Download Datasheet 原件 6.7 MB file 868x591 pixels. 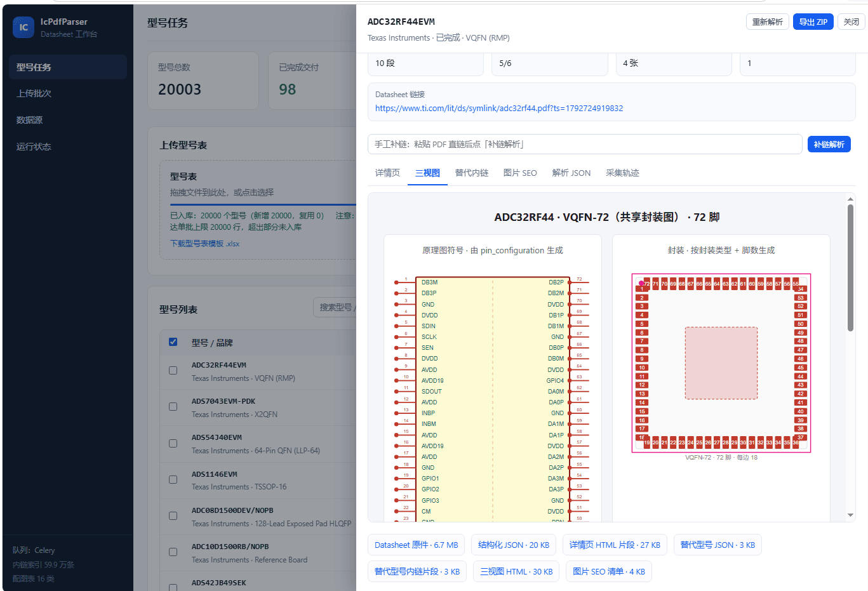pyautogui.click(x=417, y=545)
